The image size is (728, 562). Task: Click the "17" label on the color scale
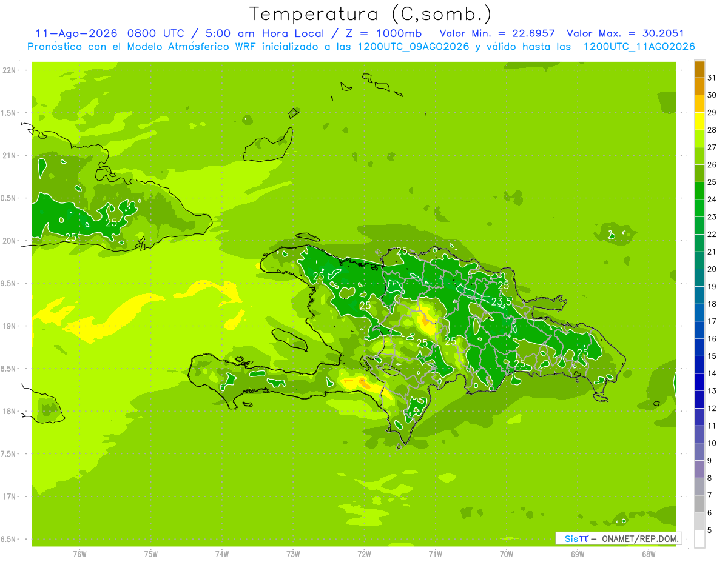tap(712, 321)
